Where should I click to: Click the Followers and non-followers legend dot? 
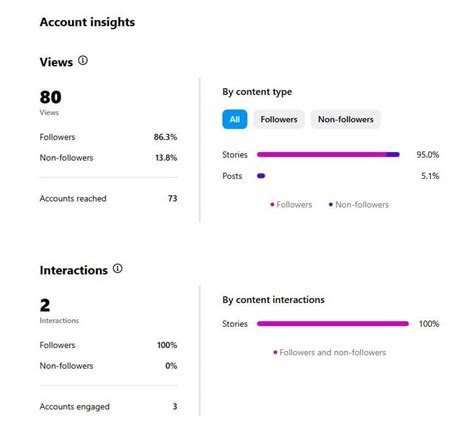(x=275, y=352)
